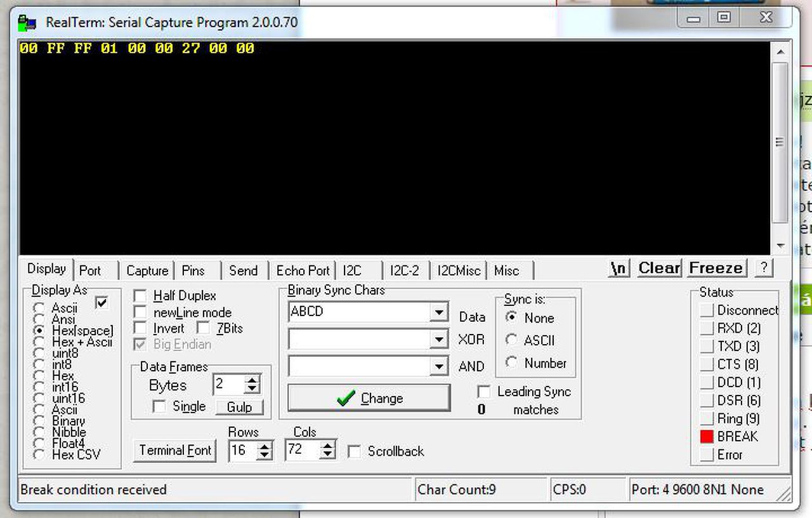Click the newline \n button
Viewport: 812px width, 518px height.
pyautogui.click(x=619, y=269)
